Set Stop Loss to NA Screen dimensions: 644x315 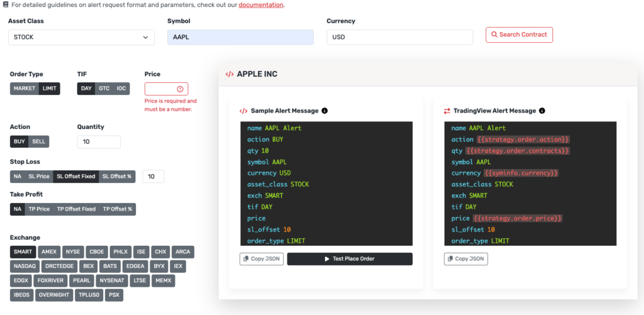pos(18,177)
